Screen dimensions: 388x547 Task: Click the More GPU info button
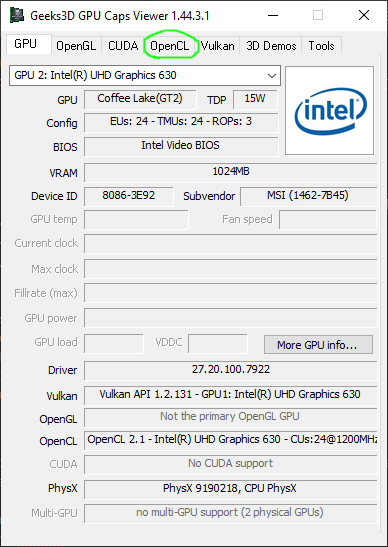[x=318, y=345]
